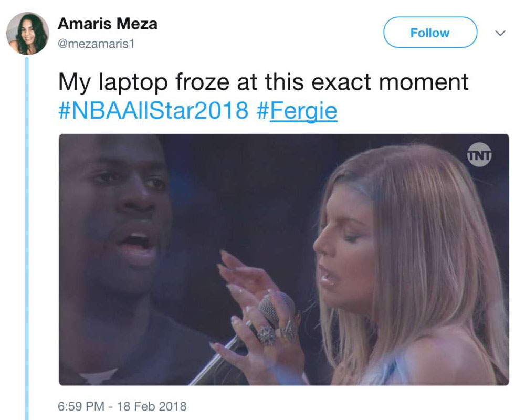The image size is (525, 420).
Task: Open the 6:59 PM timestamp link
Action: pyautogui.click(x=81, y=406)
